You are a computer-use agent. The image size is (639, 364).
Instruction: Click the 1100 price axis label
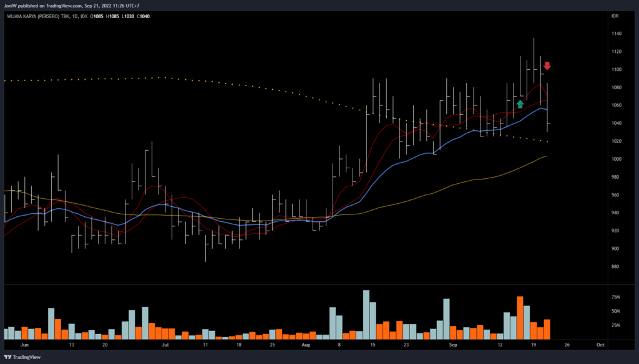pyautogui.click(x=617, y=70)
